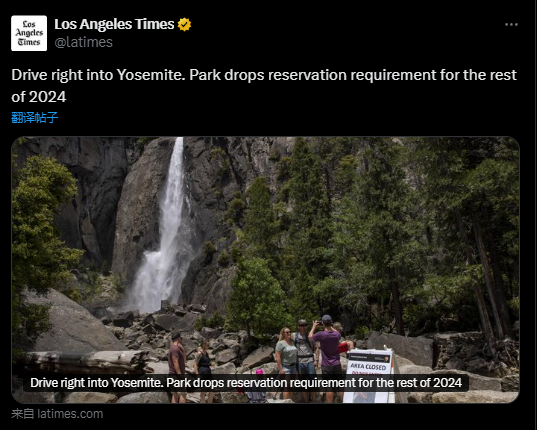Viewport: 537px width, 430px height.
Task: Click the gold verified badge
Action: (x=184, y=24)
